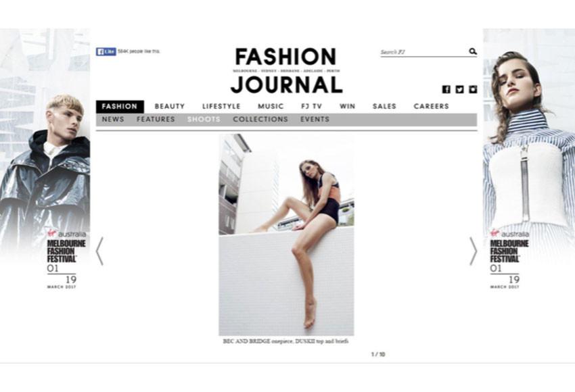575x392 pixels.
Task: Switch to the NEWS sub-tab
Action: [x=113, y=120]
